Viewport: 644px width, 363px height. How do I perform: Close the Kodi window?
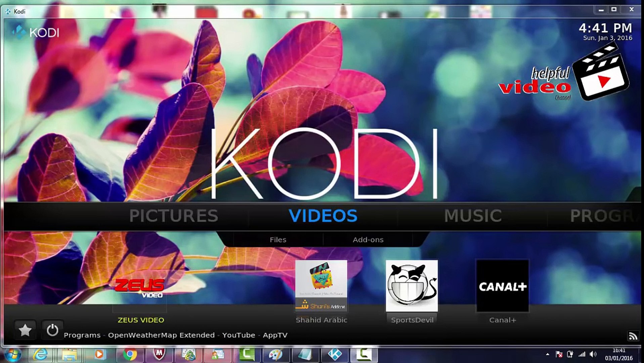631,10
